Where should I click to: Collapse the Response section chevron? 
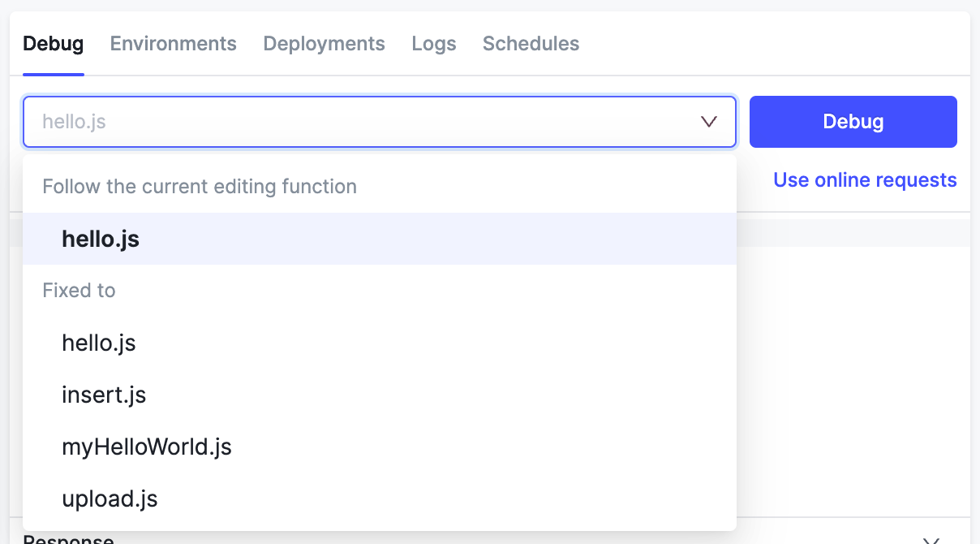pyautogui.click(x=931, y=540)
